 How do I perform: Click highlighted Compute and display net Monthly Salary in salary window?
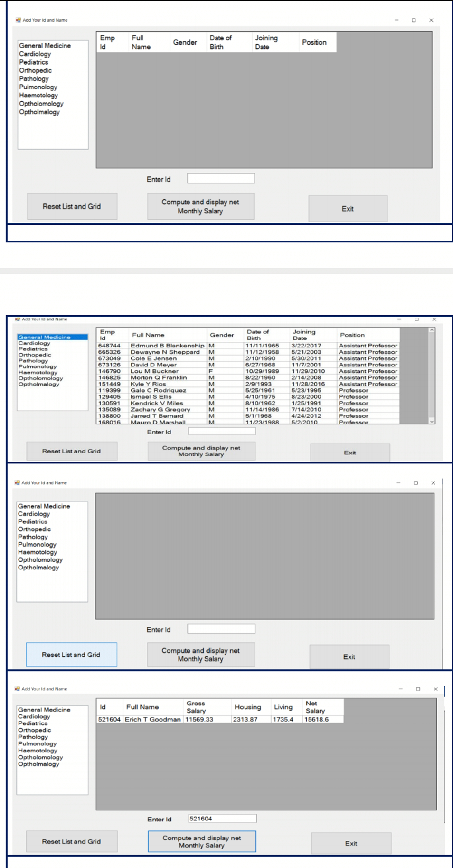202,841
